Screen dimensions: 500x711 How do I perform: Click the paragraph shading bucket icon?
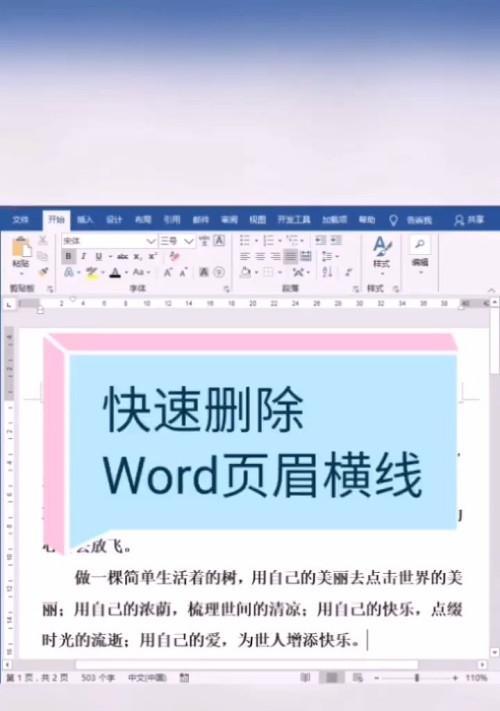245,273
